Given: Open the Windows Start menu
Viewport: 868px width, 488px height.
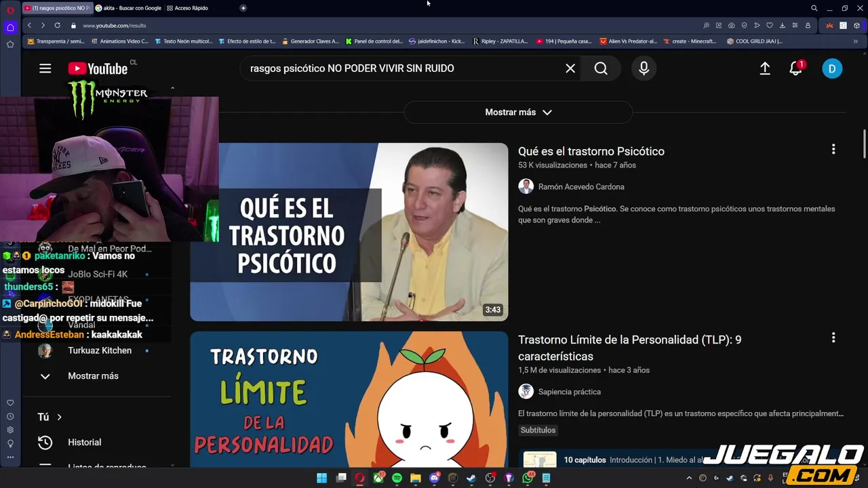Looking at the screenshot, I should [322, 478].
